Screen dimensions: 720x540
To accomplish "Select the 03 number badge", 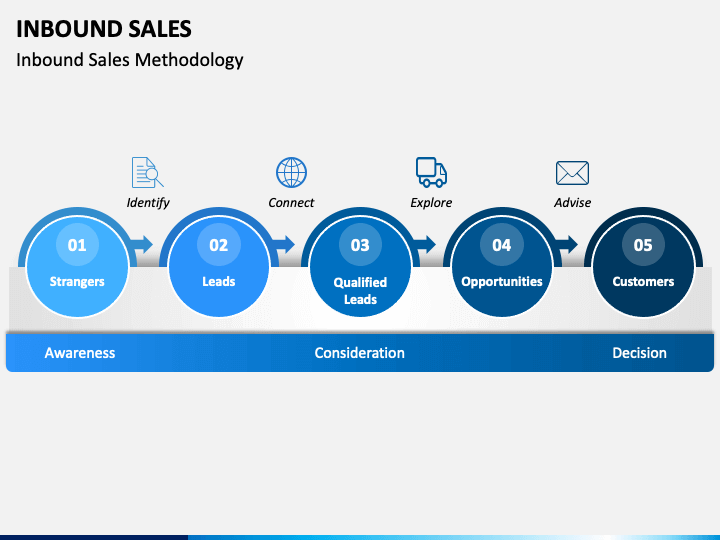I will point(360,245).
